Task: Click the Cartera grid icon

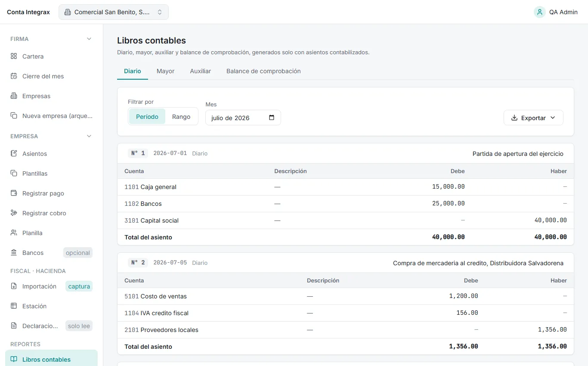Action: click(x=14, y=56)
